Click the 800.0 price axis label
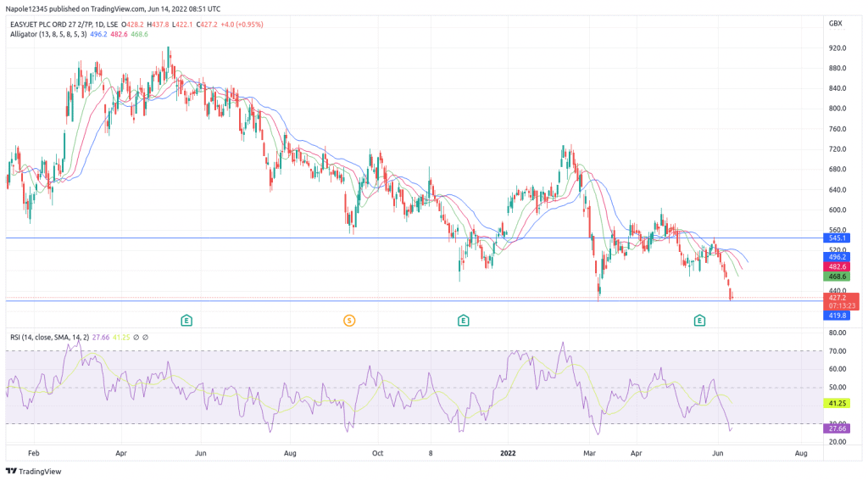Image resolution: width=868 pixels, height=481 pixels. coord(837,109)
